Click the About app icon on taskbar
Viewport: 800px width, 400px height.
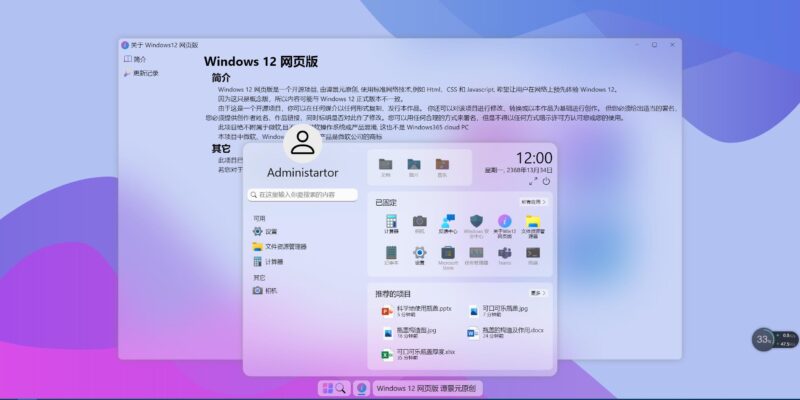(362, 388)
